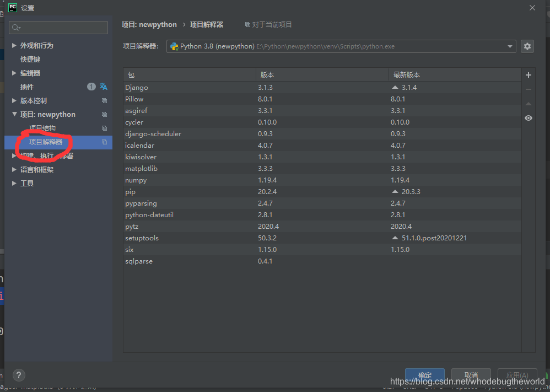Select the sqlparse package row
The image size is (550, 392).
322,261
